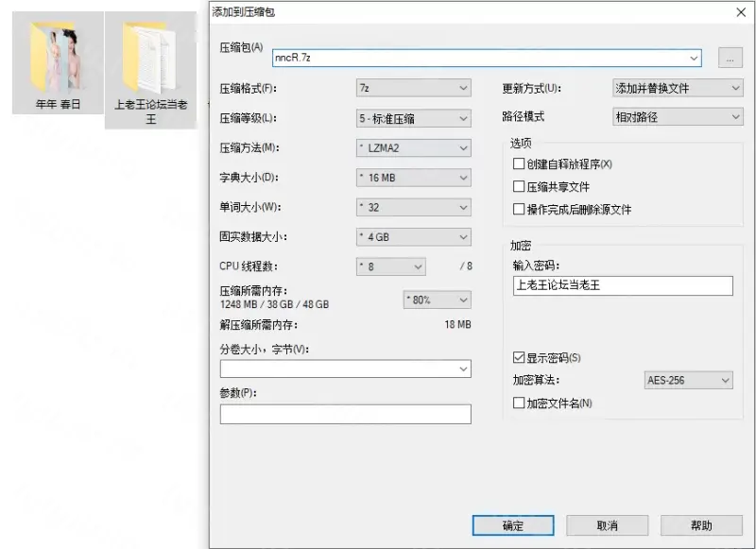Uncheck the 显示密码 checkbox

click(x=518, y=358)
